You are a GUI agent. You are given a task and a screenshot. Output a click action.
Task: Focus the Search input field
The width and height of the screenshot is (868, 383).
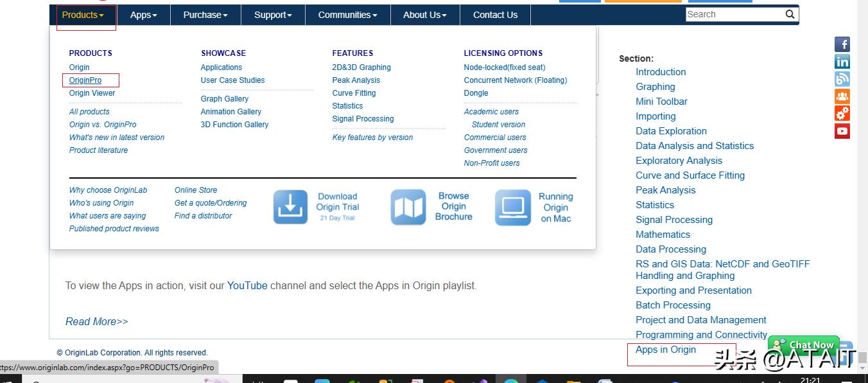[734, 14]
